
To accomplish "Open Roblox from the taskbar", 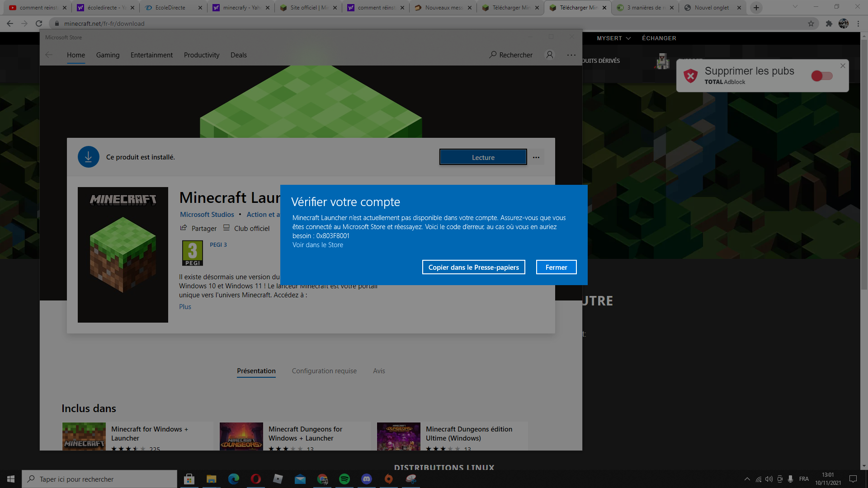I will (278, 479).
